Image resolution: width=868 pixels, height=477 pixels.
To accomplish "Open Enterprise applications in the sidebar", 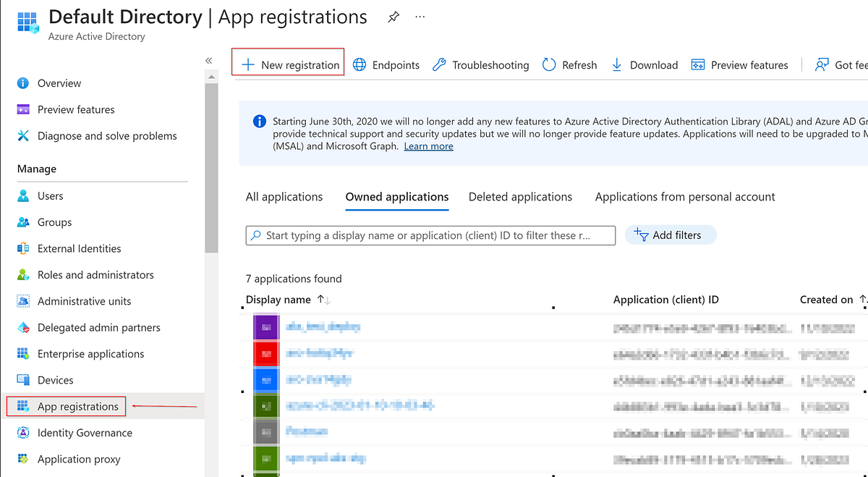I will coord(89,353).
